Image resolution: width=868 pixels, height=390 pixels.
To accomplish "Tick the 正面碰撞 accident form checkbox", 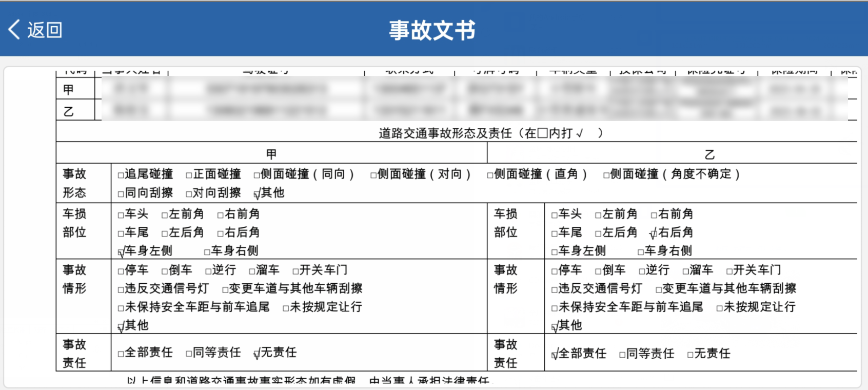I will [x=189, y=175].
